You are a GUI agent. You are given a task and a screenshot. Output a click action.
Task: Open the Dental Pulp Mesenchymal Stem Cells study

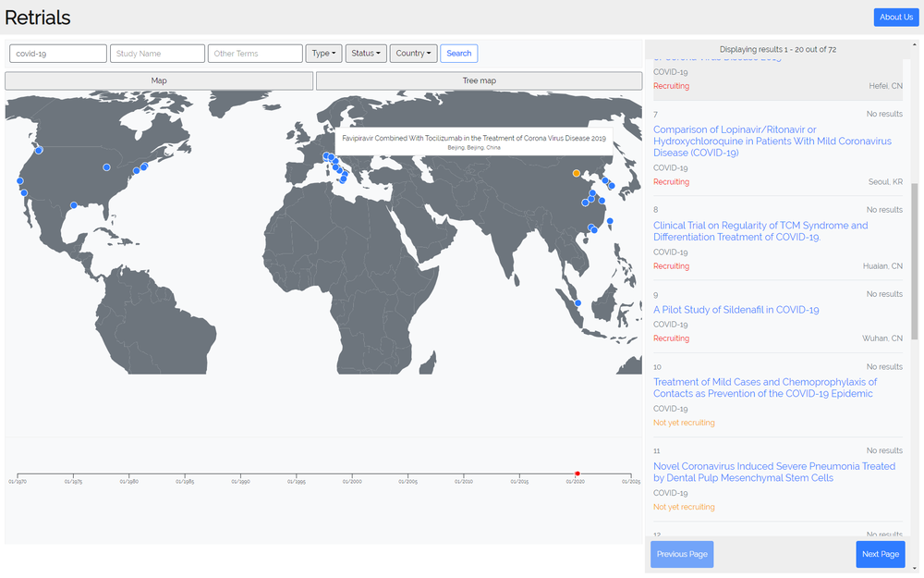[x=773, y=472]
